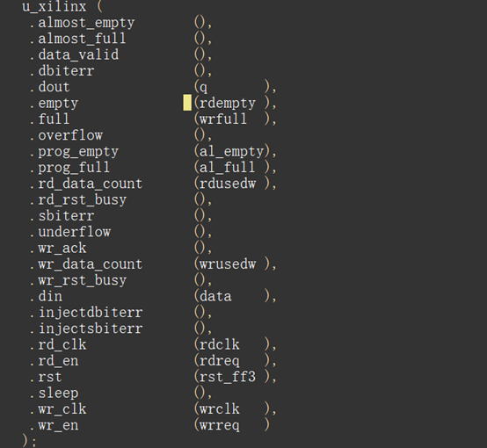Viewport: 487px width, 448px height.
Task: Click the data signal in the din port
Action: coord(215,297)
